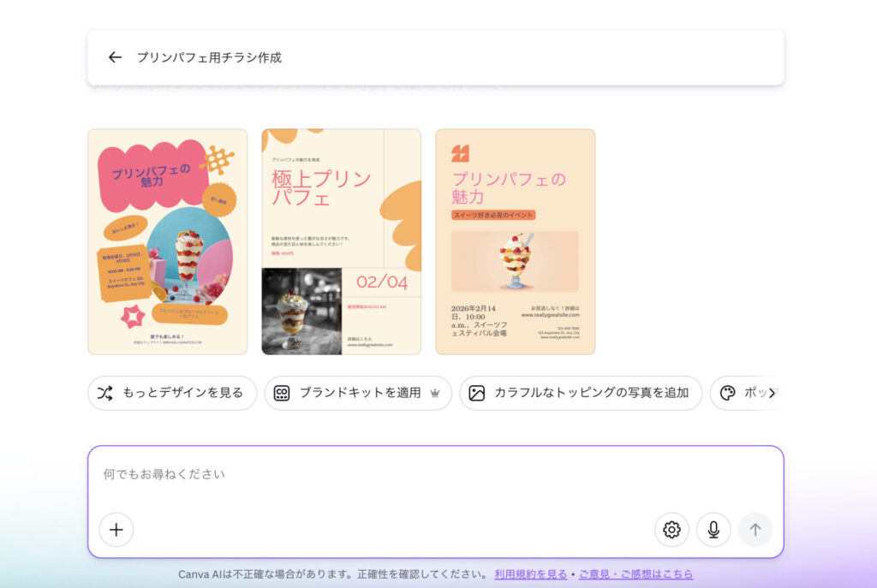Open settings with the gear icon
The width and height of the screenshot is (877, 588).
click(671, 530)
